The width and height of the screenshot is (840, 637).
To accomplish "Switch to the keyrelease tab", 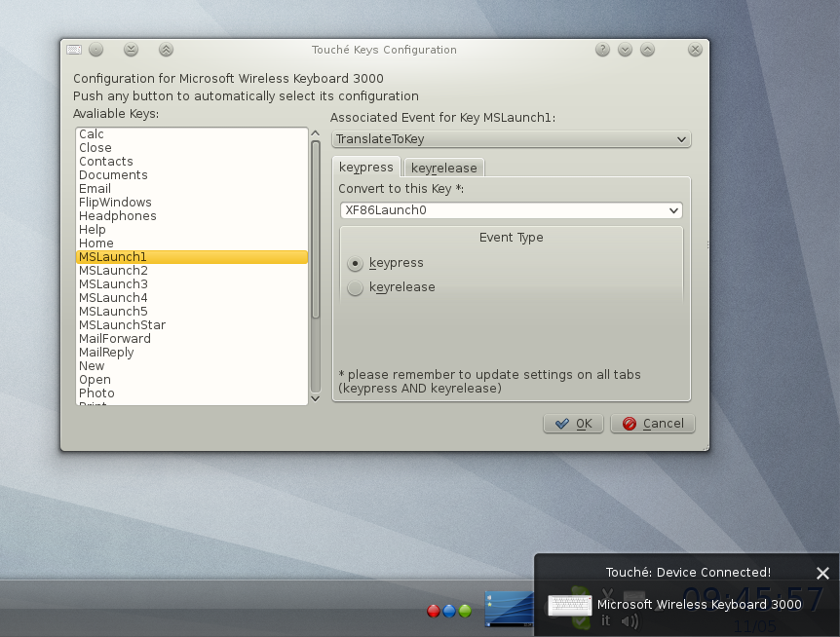I will pyautogui.click(x=444, y=168).
